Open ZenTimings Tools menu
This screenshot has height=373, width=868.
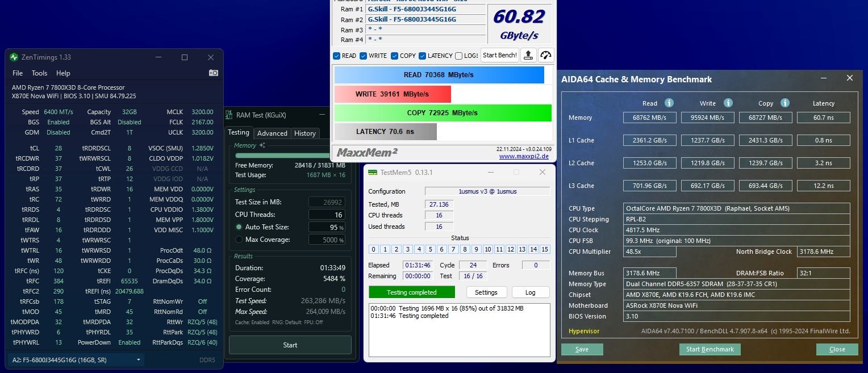coord(39,73)
